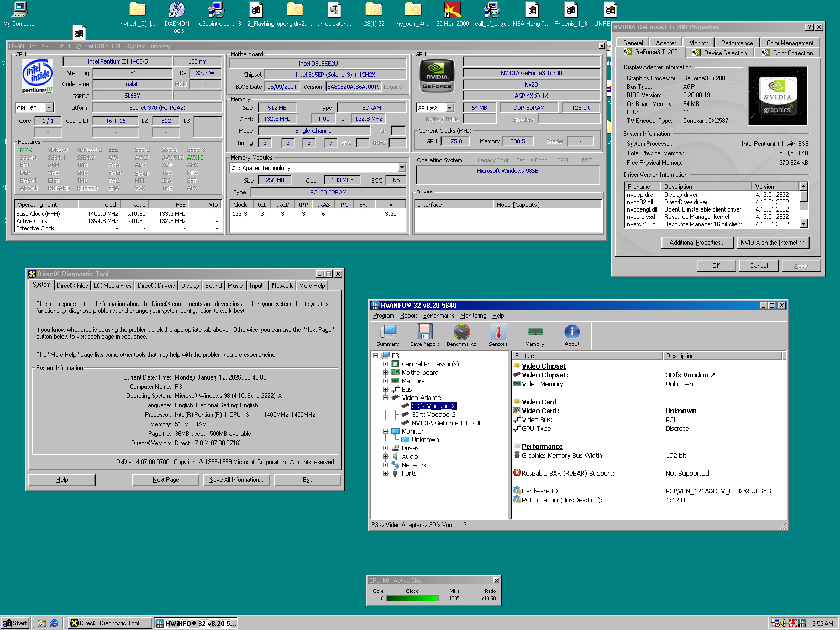840x630 pixels.
Task: Expand the Apacer Technology memory module dropdown
Action: point(402,168)
